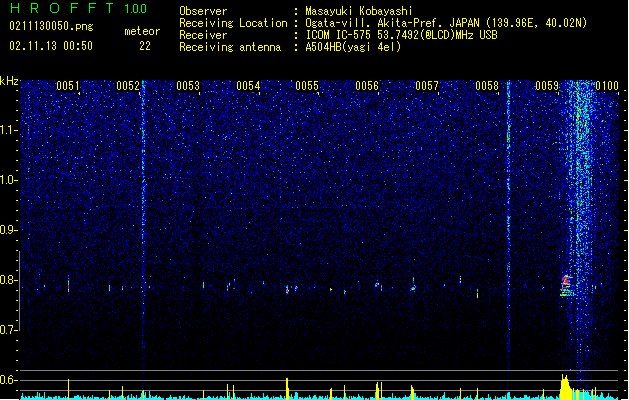The height and width of the screenshot is (400, 629).
Task: Select location text Ogata-vill. Akita-Pref. JAPAN
Action: pyautogui.click(x=392, y=23)
